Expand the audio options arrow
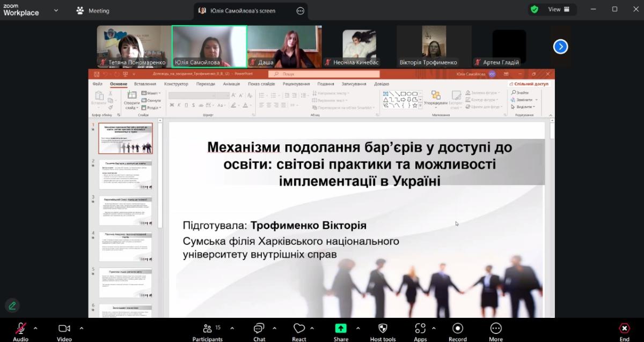The width and height of the screenshot is (644, 342). pyautogui.click(x=35, y=328)
